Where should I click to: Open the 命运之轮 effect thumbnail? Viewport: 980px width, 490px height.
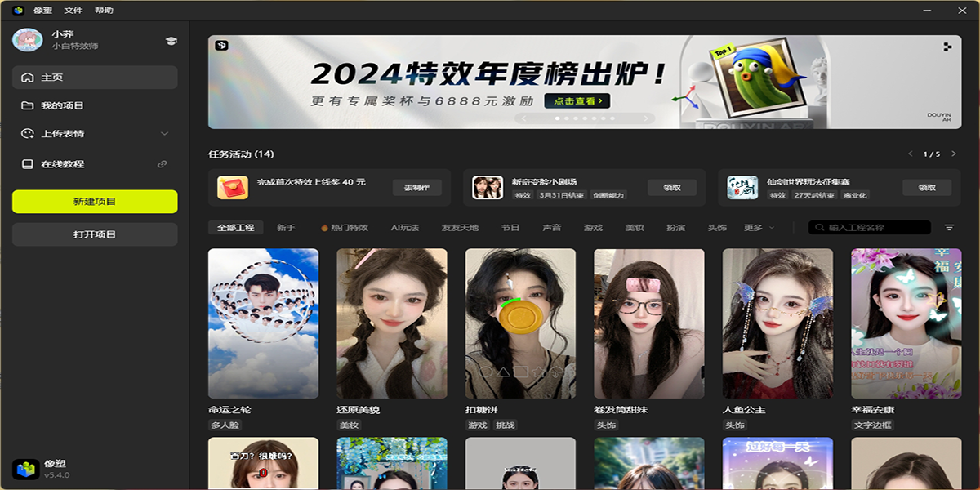(262, 323)
